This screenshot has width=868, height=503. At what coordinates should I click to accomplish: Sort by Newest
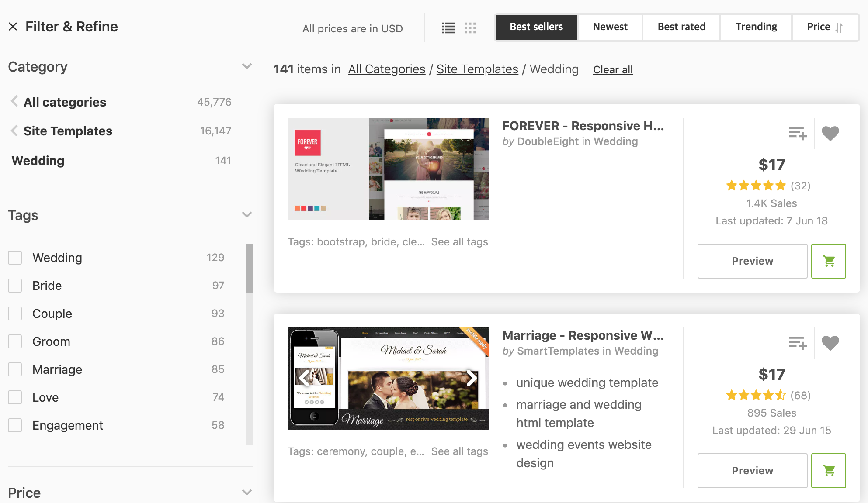pos(610,27)
